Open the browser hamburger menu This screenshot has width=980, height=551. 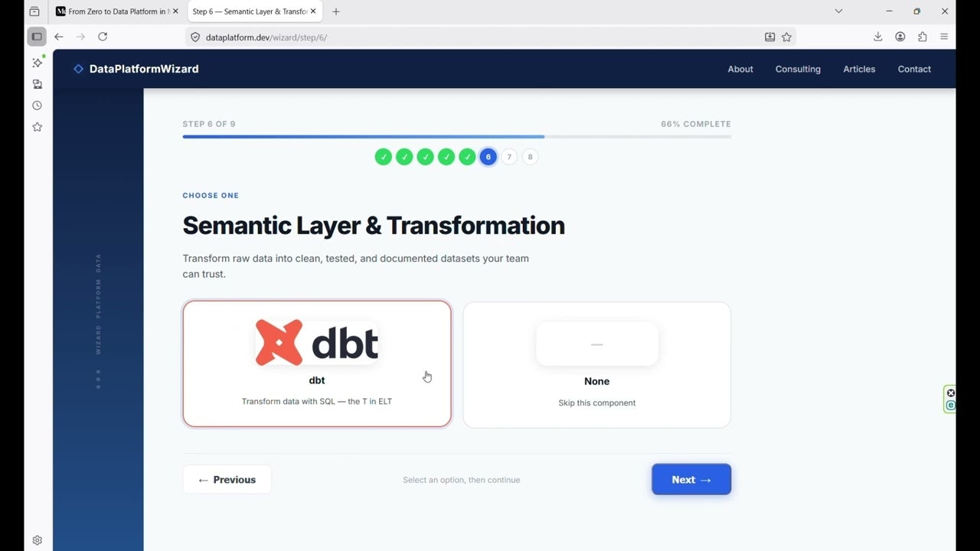pyautogui.click(x=944, y=37)
